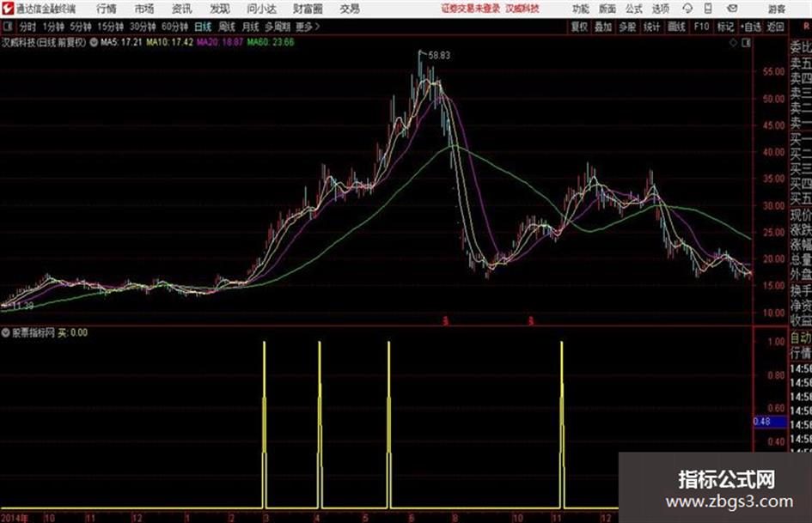812x523 pixels.
Task: Switch to 多周期 multi-period tab
Action: (x=278, y=27)
